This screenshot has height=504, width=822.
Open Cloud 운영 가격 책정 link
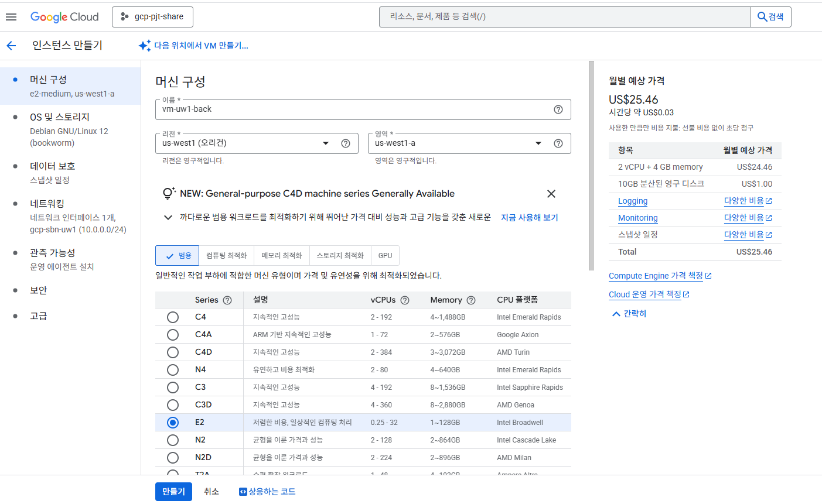(x=645, y=294)
